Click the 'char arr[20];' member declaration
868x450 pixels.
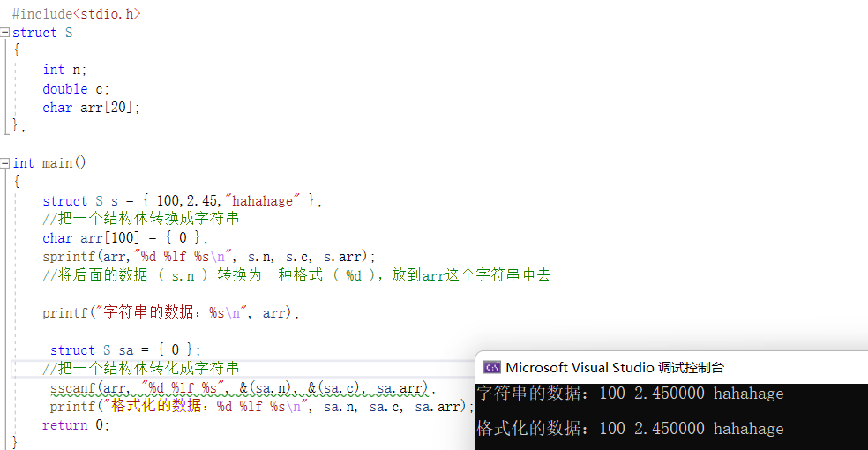pyautogui.click(x=91, y=108)
